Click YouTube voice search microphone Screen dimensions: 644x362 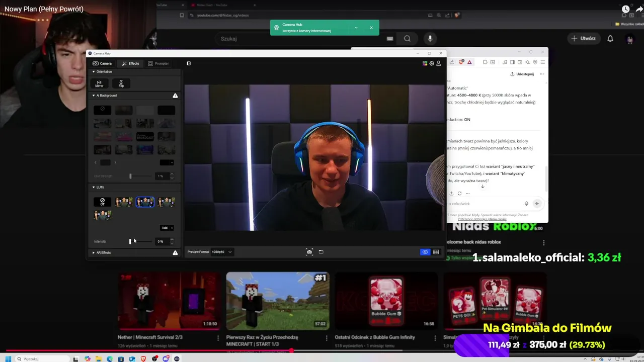[x=430, y=39]
